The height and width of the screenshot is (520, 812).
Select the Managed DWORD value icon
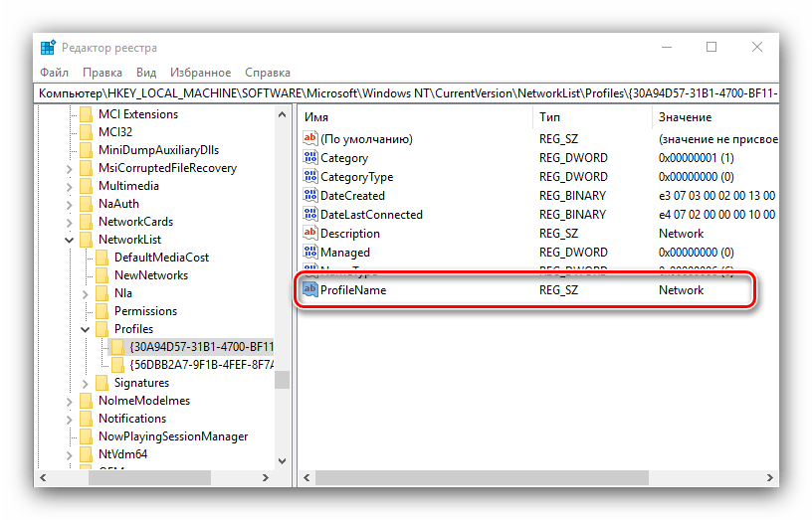[x=309, y=253]
